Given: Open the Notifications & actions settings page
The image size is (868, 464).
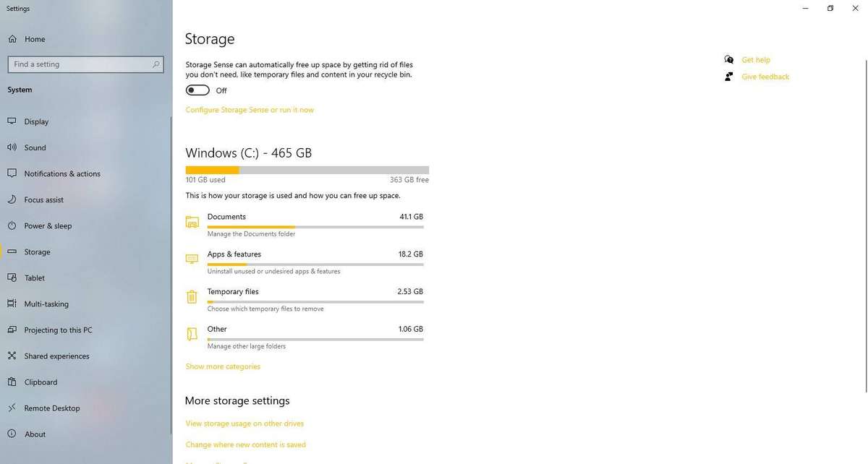Looking at the screenshot, I should point(62,173).
